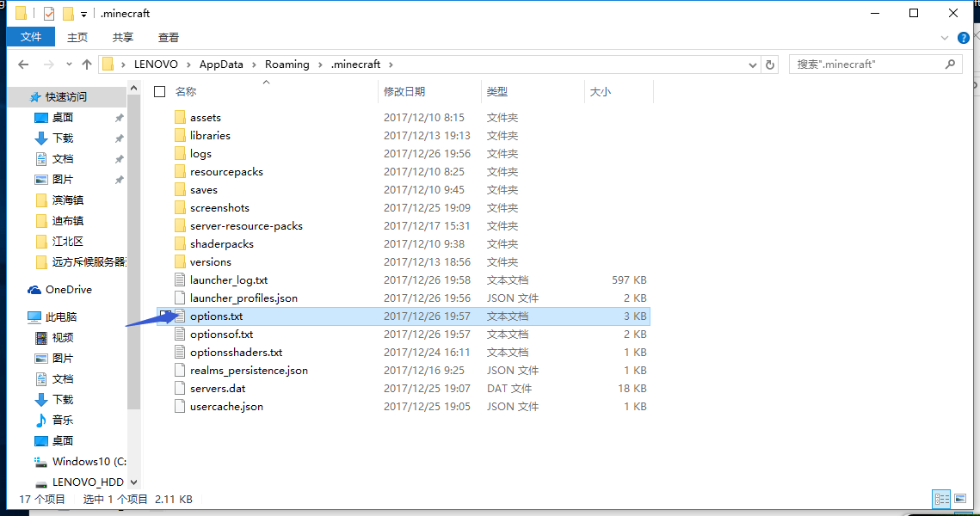
Task: Select the logs folder icon
Action: coord(180,154)
